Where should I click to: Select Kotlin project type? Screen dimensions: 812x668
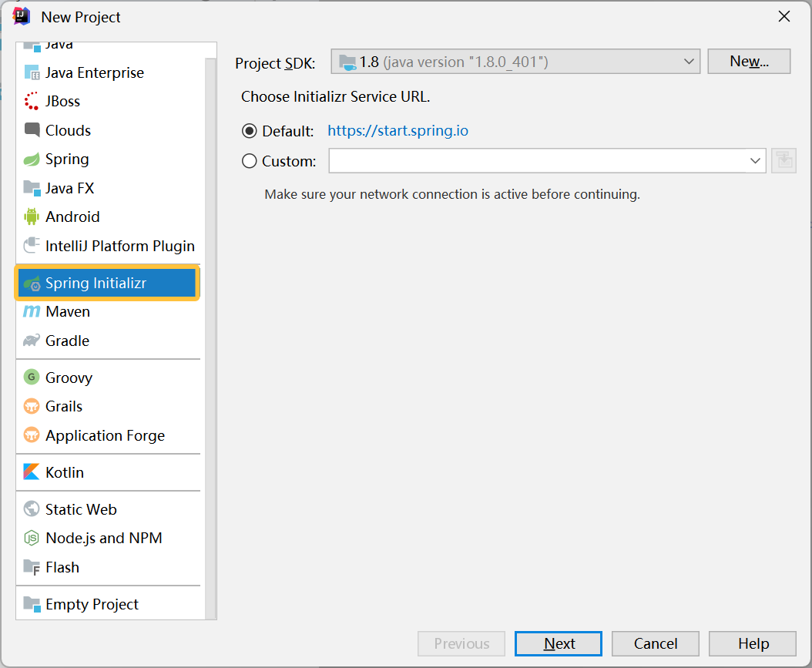click(x=108, y=472)
